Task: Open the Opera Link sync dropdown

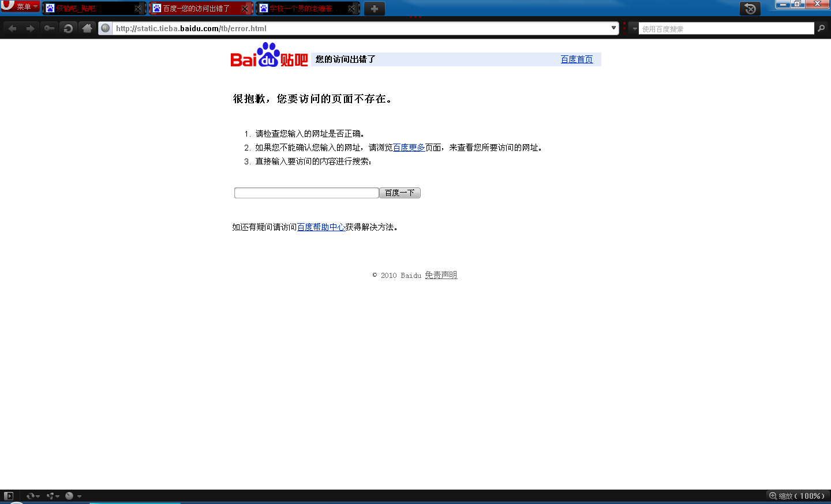Action: point(33,496)
